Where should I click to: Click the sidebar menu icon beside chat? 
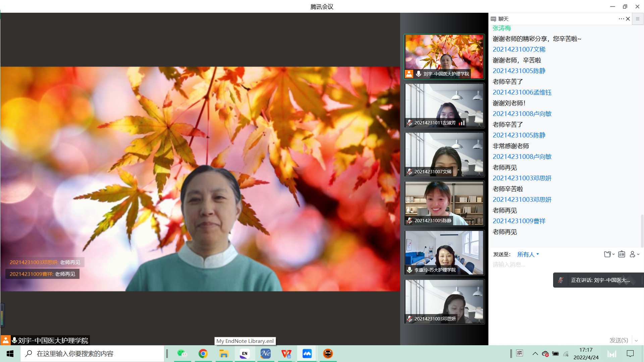(x=638, y=19)
